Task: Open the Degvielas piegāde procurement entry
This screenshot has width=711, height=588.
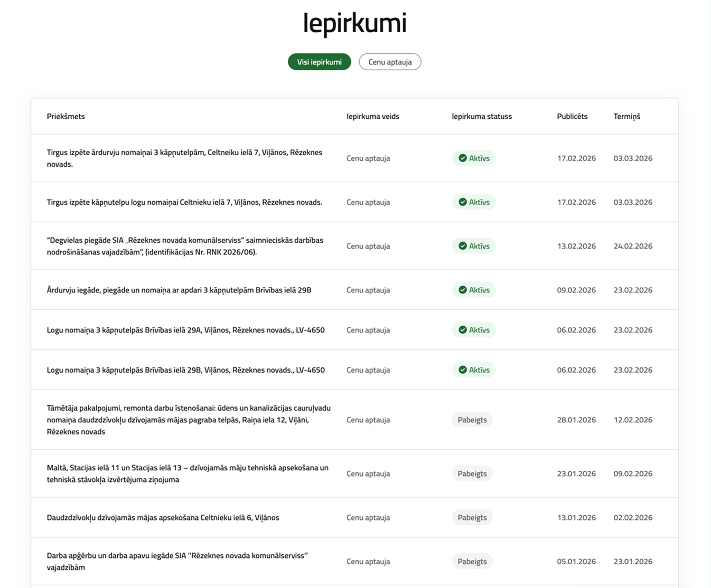Action: (184, 246)
